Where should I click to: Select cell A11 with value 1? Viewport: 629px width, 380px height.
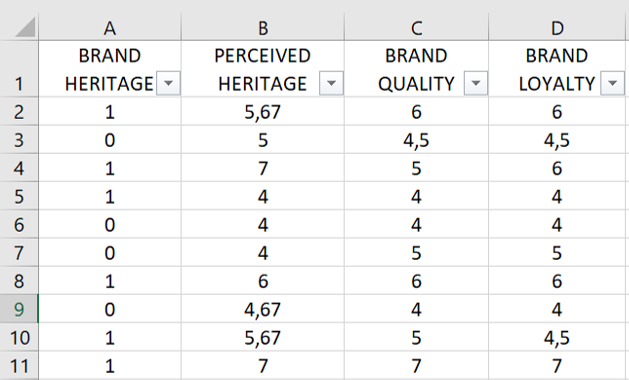tap(110, 366)
